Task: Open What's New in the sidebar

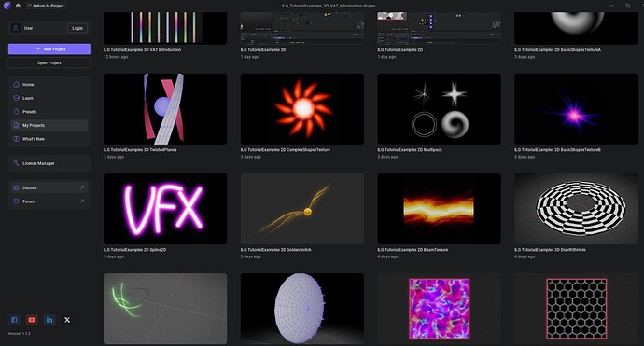Action: pos(49,139)
